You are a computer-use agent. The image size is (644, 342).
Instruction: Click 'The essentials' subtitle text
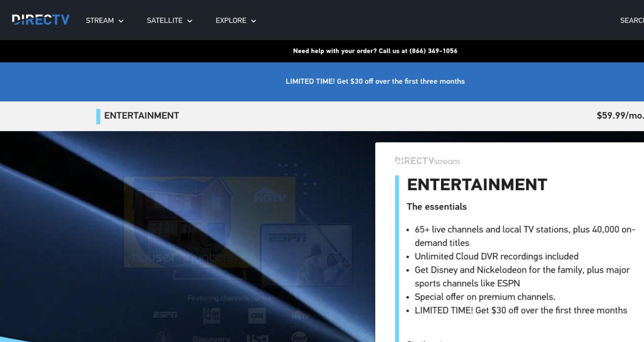coord(436,207)
